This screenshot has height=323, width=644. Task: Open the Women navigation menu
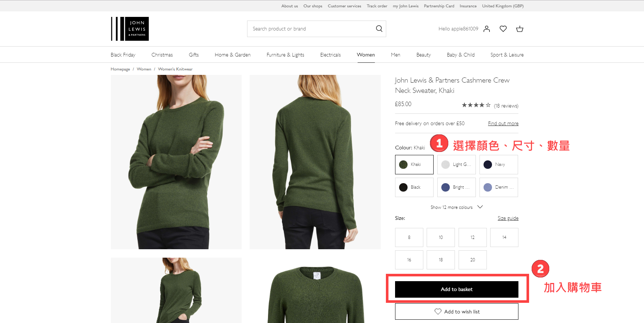click(366, 55)
